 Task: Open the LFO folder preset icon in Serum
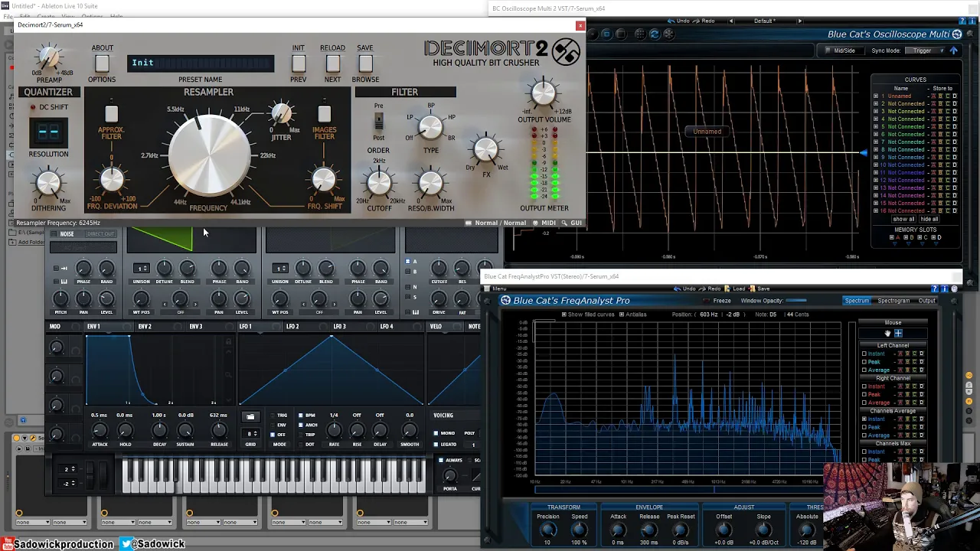tap(250, 417)
